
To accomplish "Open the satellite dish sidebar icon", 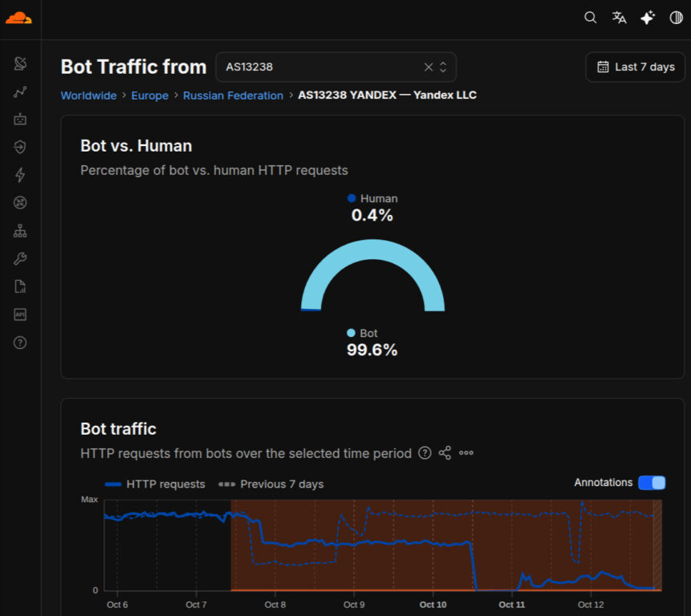I will point(20,63).
